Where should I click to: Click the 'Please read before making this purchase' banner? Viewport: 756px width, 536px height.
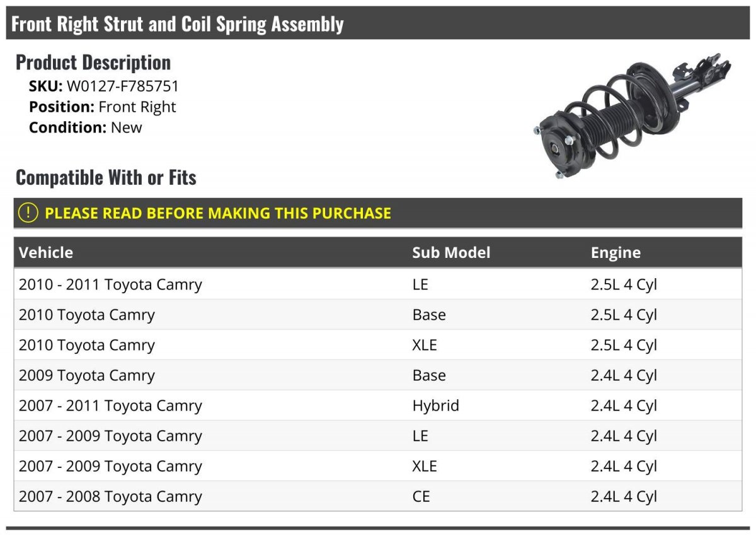(x=217, y=213)
